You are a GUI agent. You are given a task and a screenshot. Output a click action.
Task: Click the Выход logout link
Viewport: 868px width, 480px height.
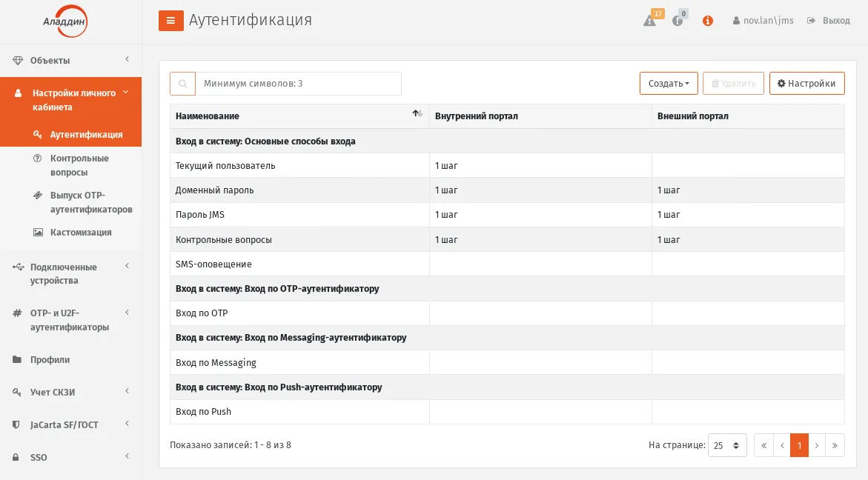click(x=829, y=21)
